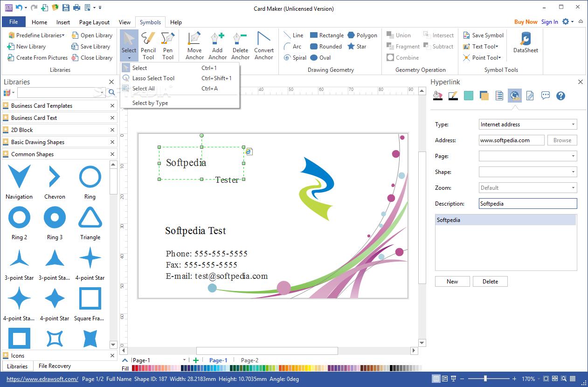This screenshot has width=588, height=387.
Task: Select the Pen Tool
Action: [168, 46]
